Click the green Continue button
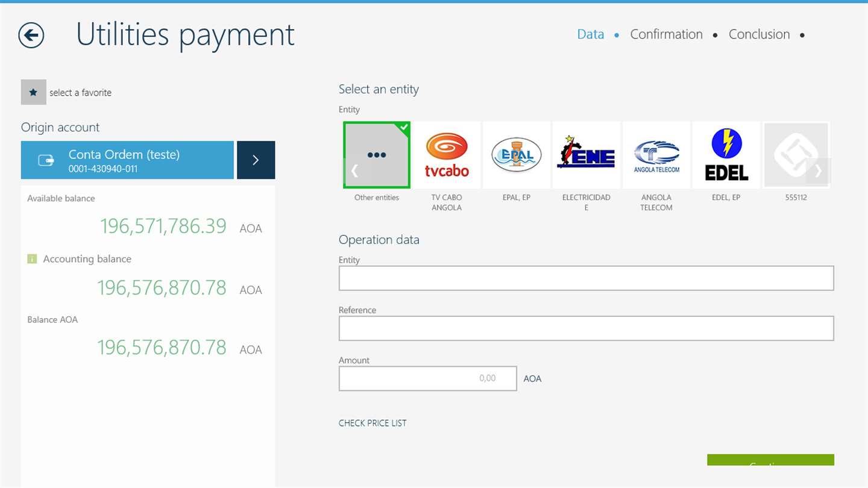 (x=770, y=460)
